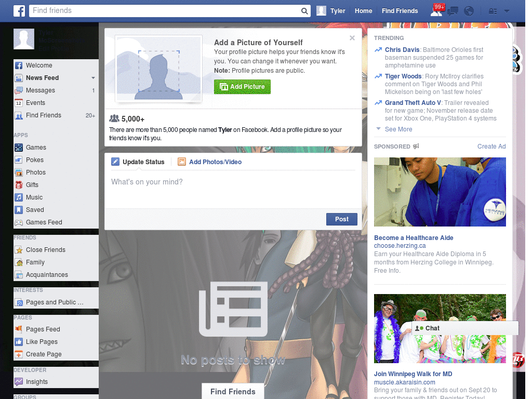Open Tiger Woods trending topic
Viewport: 532px width, 399px height.
[403, 76]
